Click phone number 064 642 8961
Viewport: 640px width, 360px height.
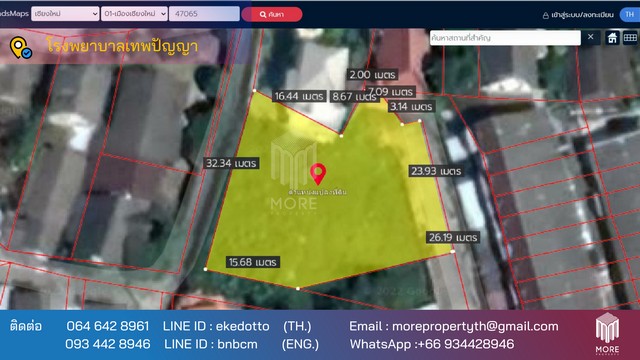click(x=108, y=326)
